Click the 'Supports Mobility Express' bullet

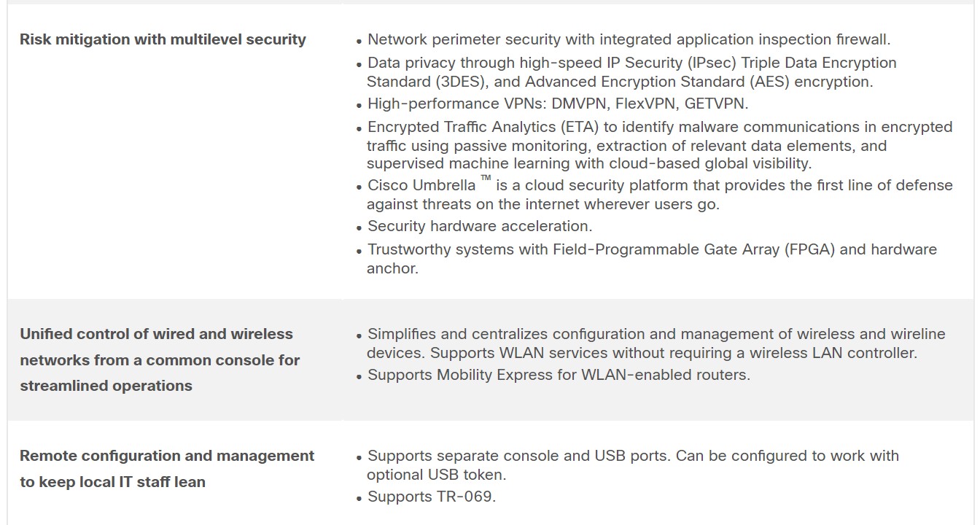coord(559,376)
